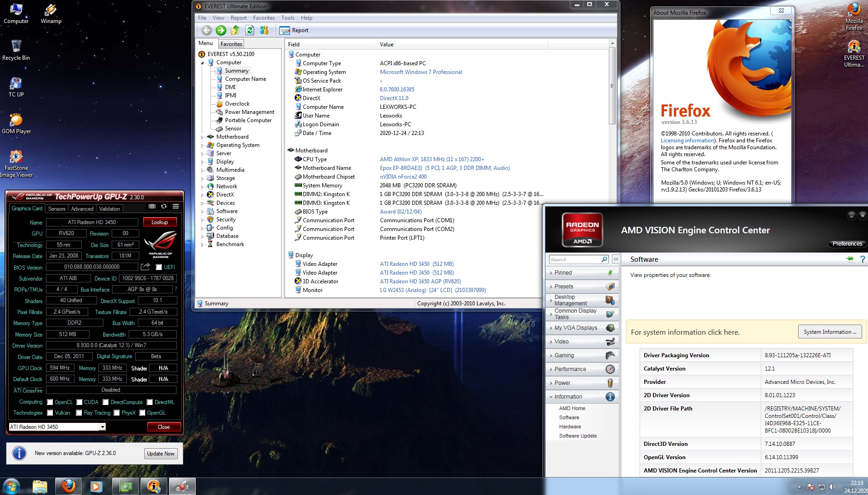Toggle PhysX checkbox in GPU-Z
The height and width of the screenshot is (495, 868).
click(117, 413)
